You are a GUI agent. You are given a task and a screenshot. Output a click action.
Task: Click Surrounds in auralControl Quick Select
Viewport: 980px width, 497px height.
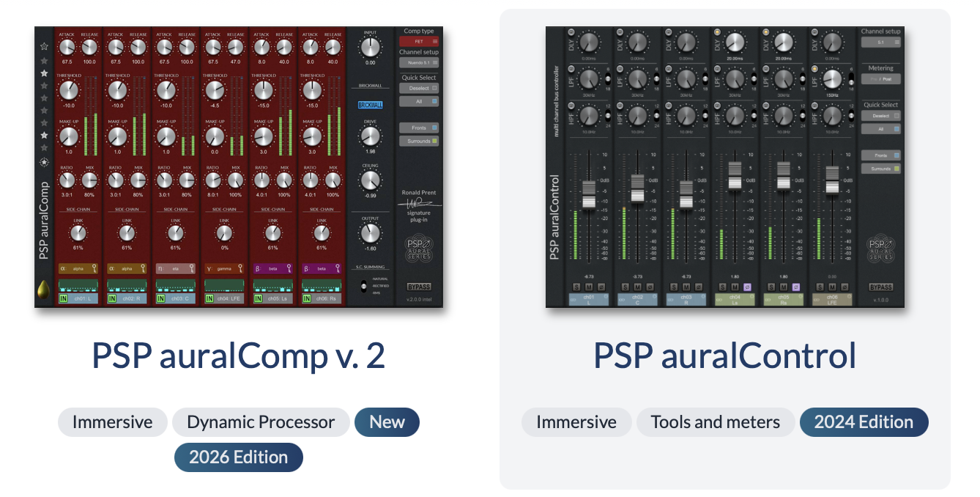(881, 169)
